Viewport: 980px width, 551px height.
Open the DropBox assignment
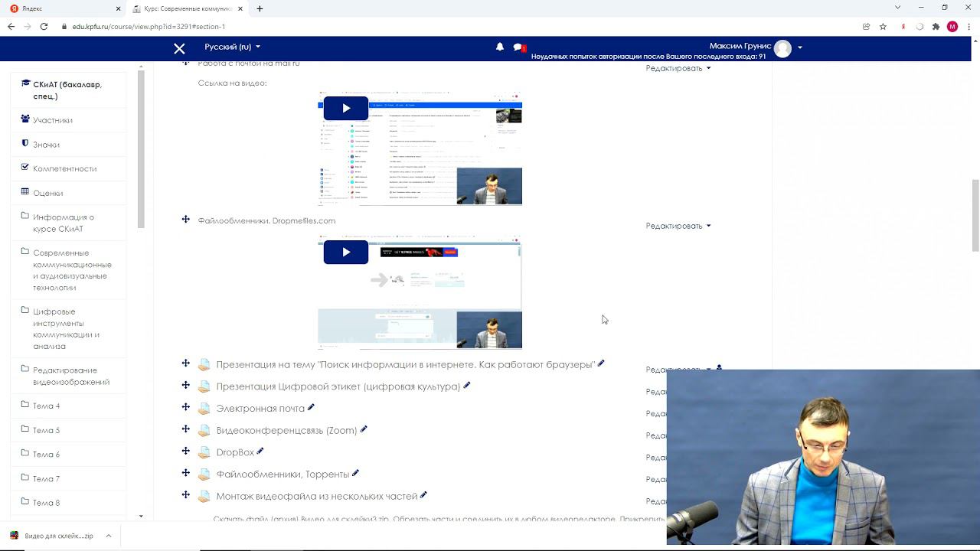tap(235, 452)
